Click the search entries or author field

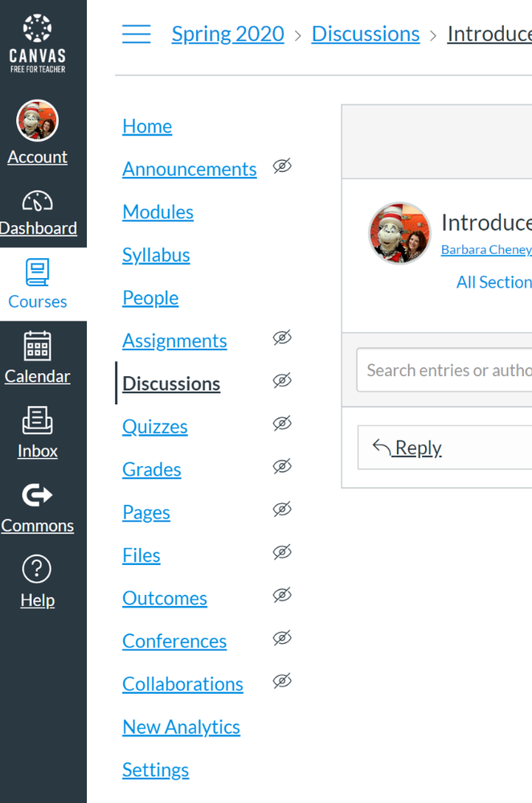[446, 371]
